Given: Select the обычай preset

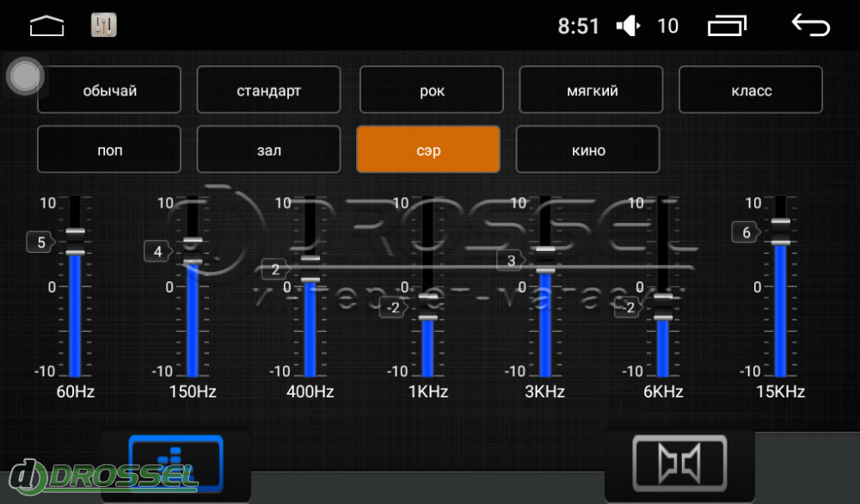Looking at the screenshot, I should (109, 90).
